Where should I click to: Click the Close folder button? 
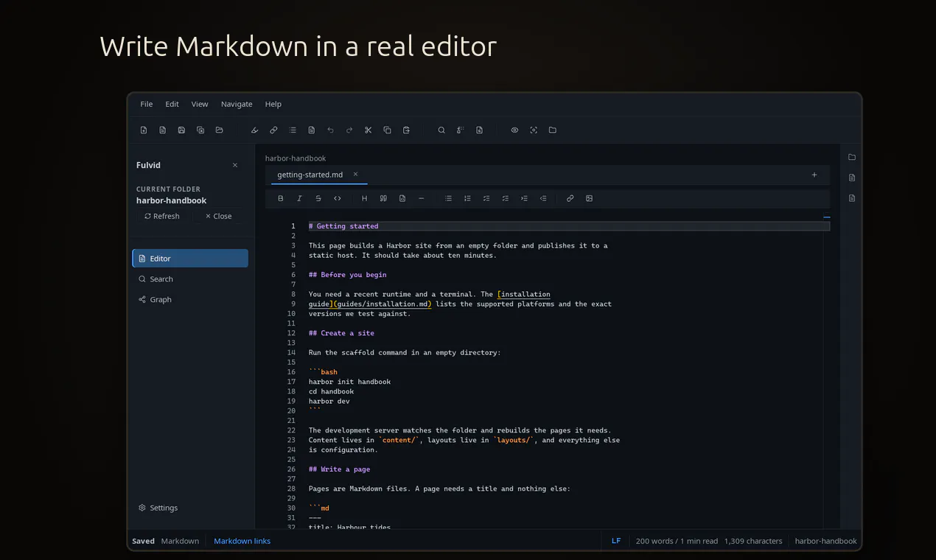point(218,216)
